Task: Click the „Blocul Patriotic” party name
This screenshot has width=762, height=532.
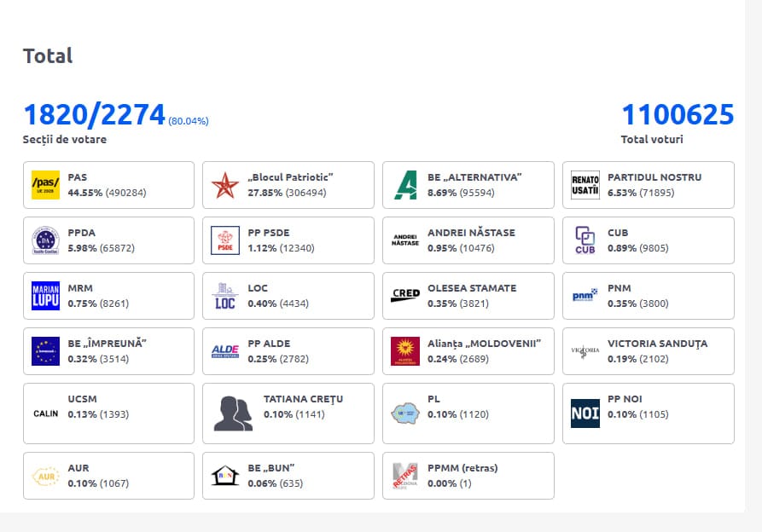Action: pyautogui.click(x=291, y=177)
